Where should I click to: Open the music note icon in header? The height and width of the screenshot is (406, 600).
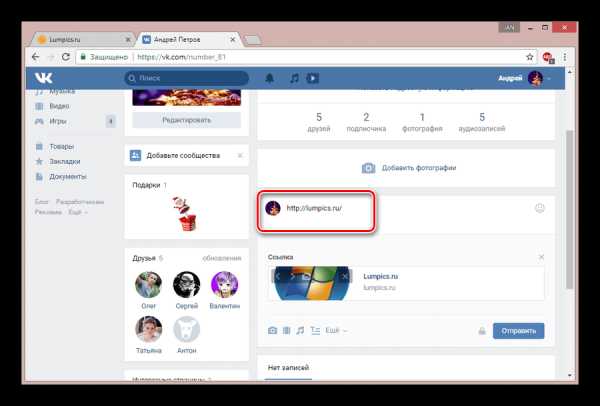[294, 78]
